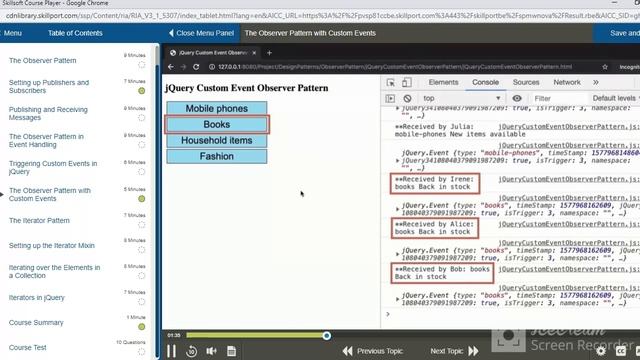Expand the mobile-phones jQuery.Event object
The width and height of the screenshot is (640, 360).
(x=398, y=160)
